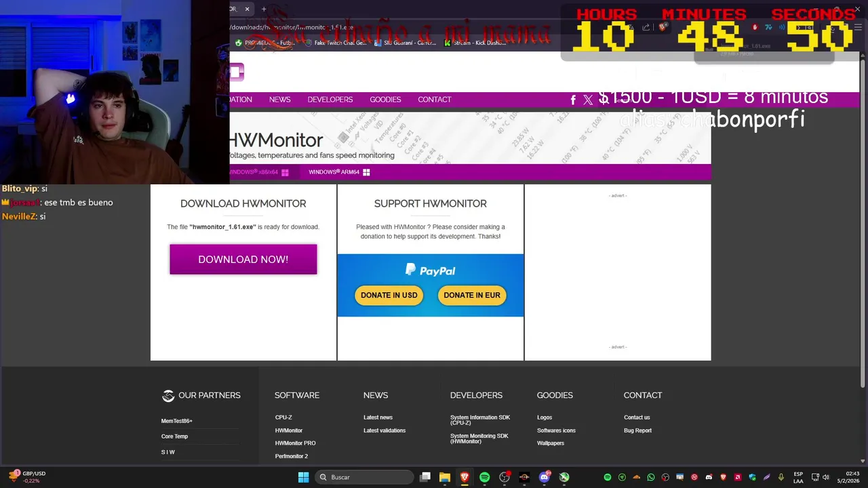Open the PROMIEDOS bookmark
The height and width of the screenshot is (488, 868).
[x=266, y=43]
